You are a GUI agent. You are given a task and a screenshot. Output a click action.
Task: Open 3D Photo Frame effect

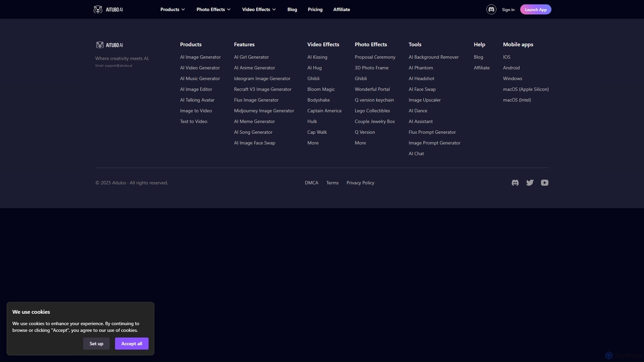(371, 68)
